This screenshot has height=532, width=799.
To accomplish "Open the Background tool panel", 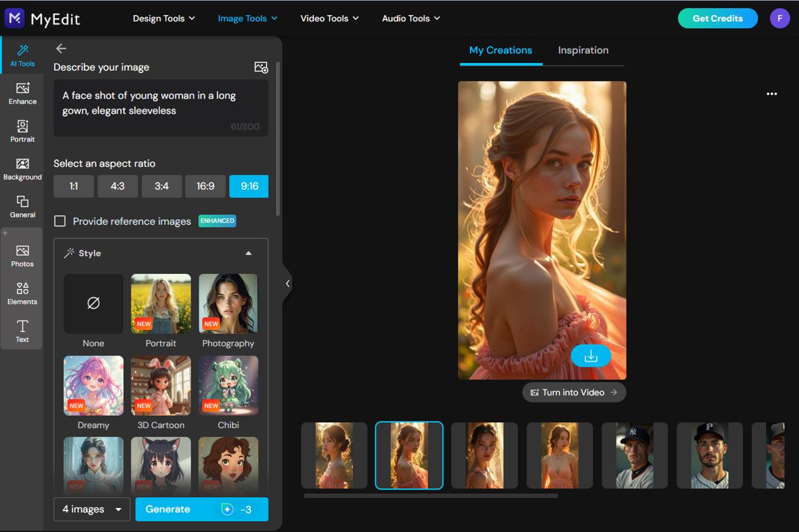I will coord(22,168).
